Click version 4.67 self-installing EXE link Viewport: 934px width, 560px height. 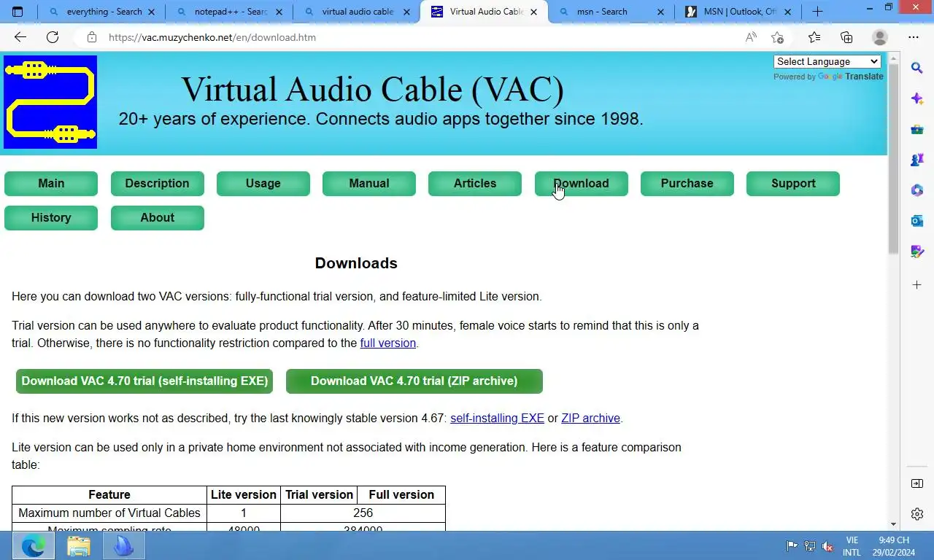point(497,419)
